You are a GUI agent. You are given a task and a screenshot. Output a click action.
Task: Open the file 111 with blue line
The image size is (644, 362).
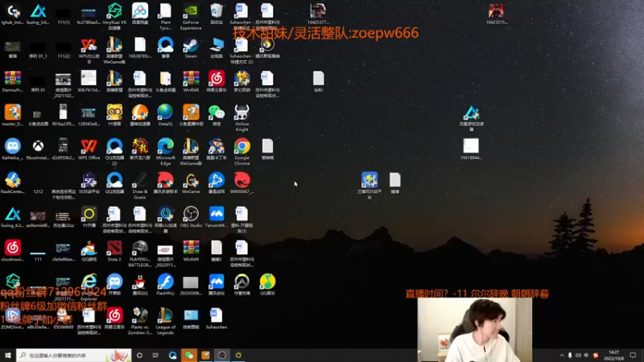pos(38,253)
